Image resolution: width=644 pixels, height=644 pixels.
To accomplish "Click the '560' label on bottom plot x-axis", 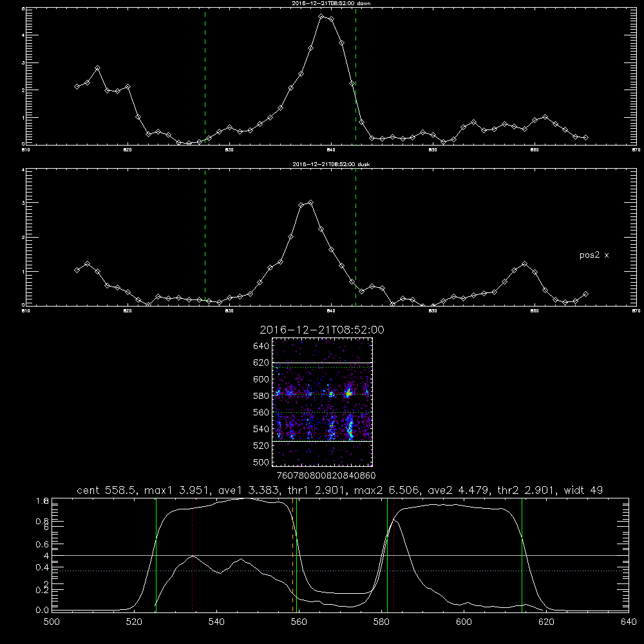I will pyautogui.click(x=299, y=622).
